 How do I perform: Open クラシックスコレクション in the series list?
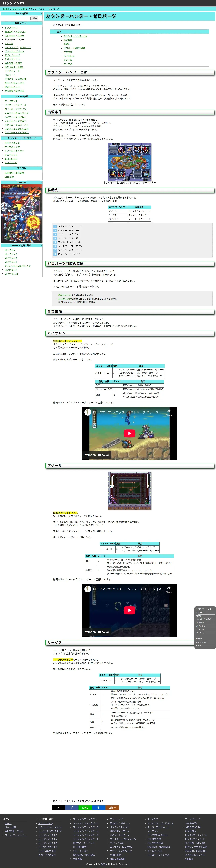coord(17,266)
